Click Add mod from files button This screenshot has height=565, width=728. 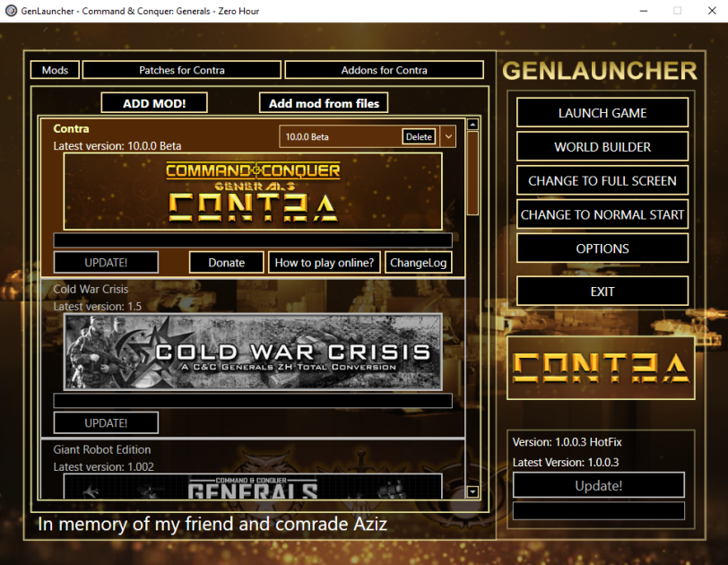tap(324, 103)
